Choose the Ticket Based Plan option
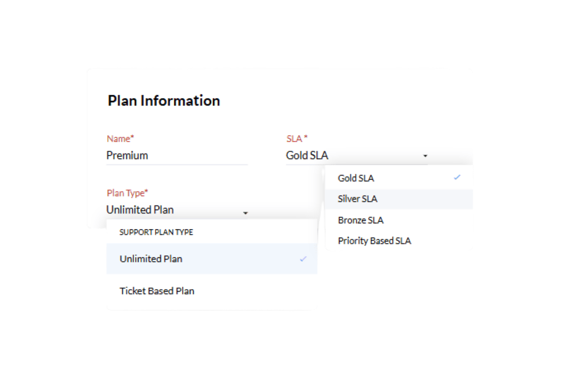 pyautogui.click(x=157, y=291)
